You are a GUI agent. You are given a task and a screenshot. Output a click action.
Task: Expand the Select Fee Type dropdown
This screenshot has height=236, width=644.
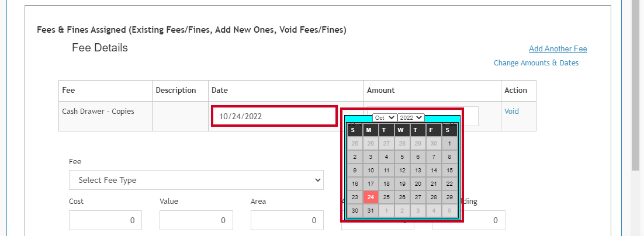[196, 180]
